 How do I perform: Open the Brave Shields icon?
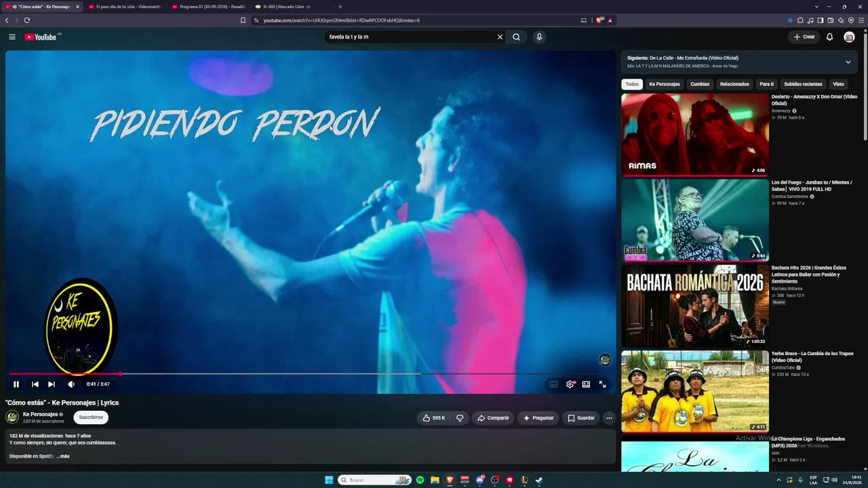pos(599,20)
